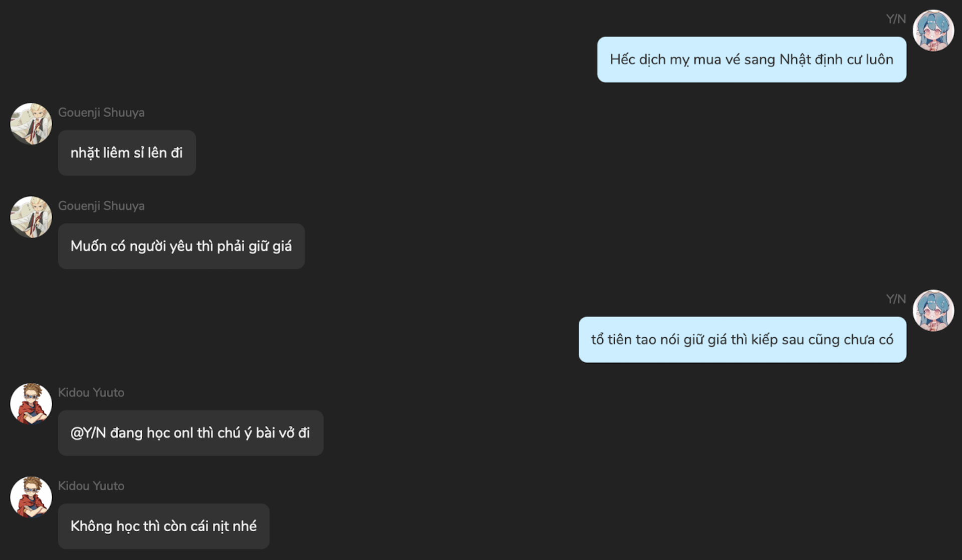The height and width of the screenshot is (560, 962).
Task: Open Y/N's avatar beside the first message
Action: point(933,31)
